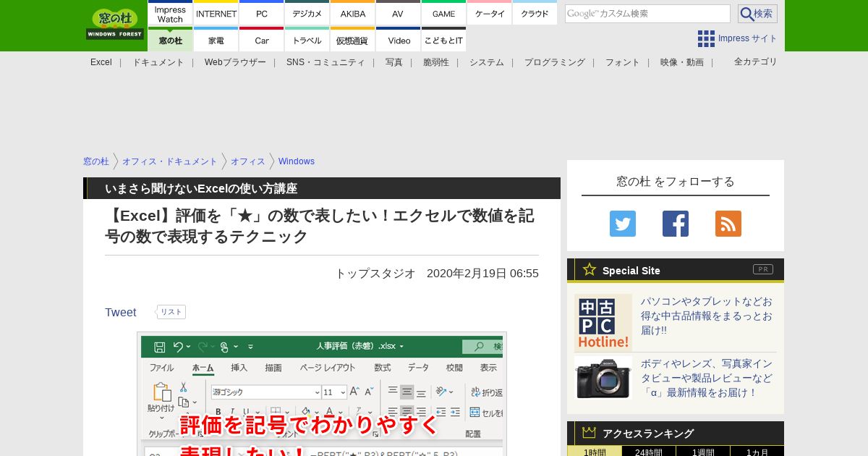Open the RSS feed icon
The width and height of the screenshot is (868, 456).
[728, 224]
